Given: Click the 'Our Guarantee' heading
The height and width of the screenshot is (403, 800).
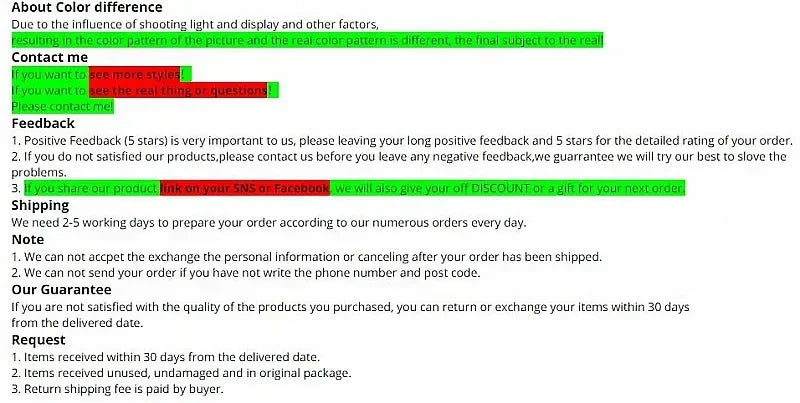Looking at the screenshot, I should click(x=61, y=290).
